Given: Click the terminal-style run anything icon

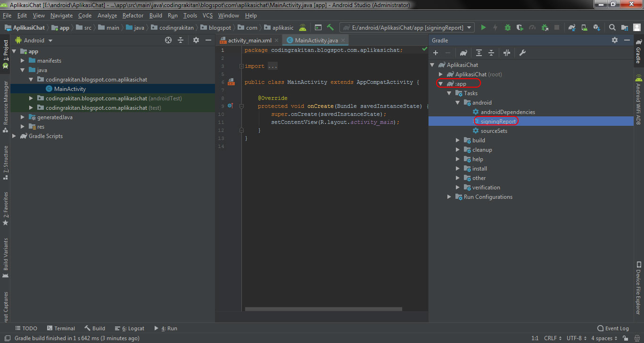Looking at the screenshot, I should [x=318, y=28].
